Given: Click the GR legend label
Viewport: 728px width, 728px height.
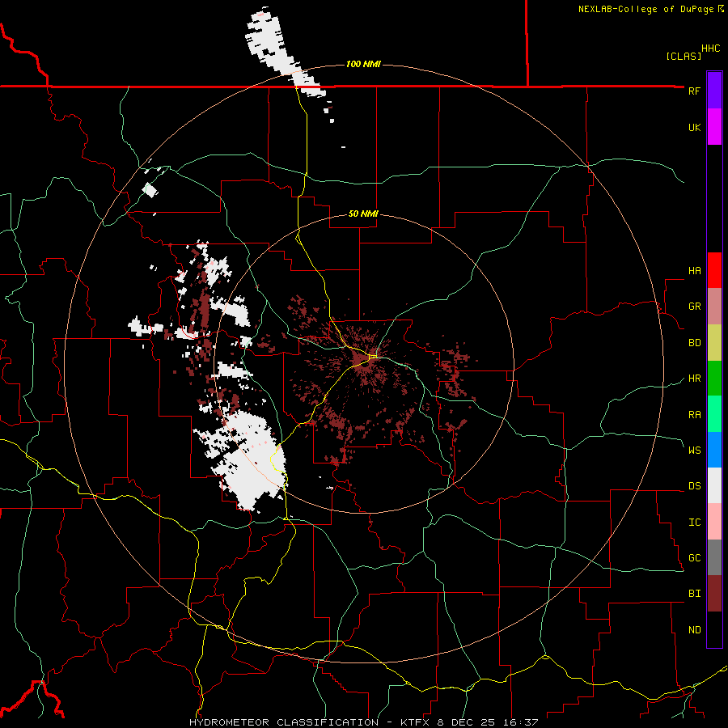Looking at the screenshot, I should [694, 307].
